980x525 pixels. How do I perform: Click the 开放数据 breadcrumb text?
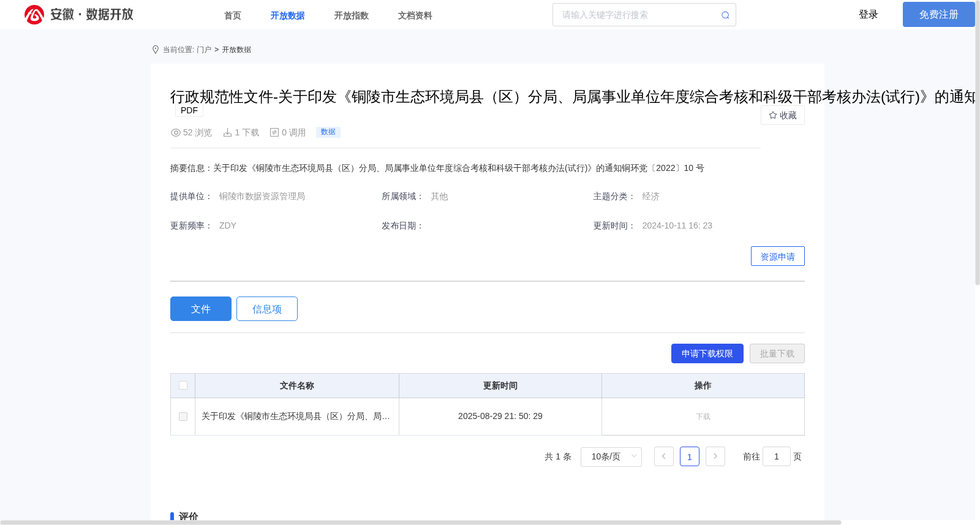tap(236, 50)
